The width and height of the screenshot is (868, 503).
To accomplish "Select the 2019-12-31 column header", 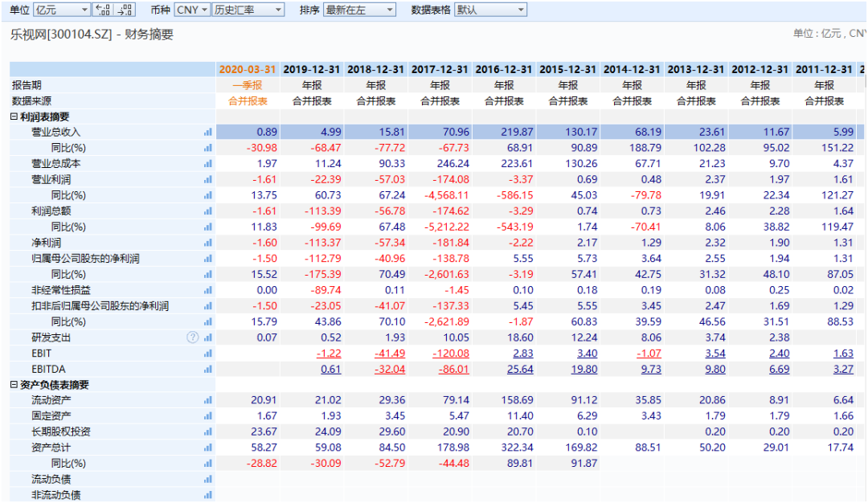I will (312, 69).
